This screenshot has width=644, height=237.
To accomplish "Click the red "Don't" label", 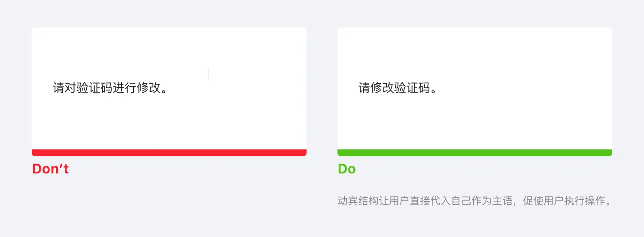I will [50, 169].
